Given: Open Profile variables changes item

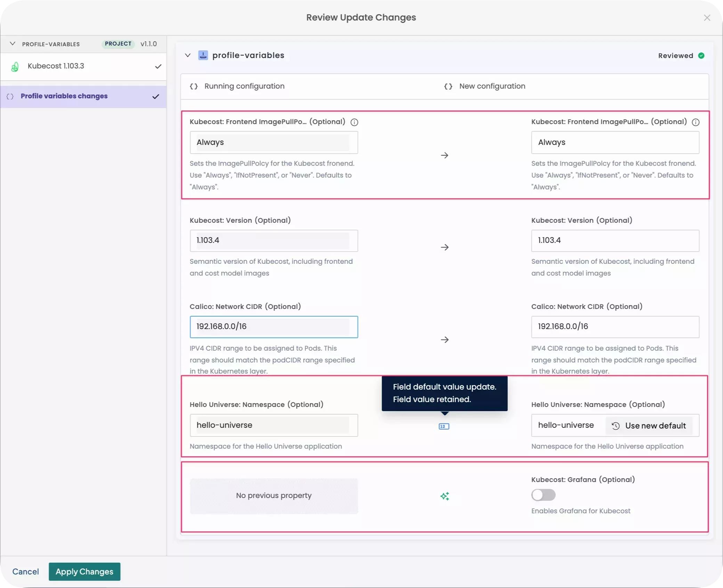Looking at the screenshot, I should (83, 96).
